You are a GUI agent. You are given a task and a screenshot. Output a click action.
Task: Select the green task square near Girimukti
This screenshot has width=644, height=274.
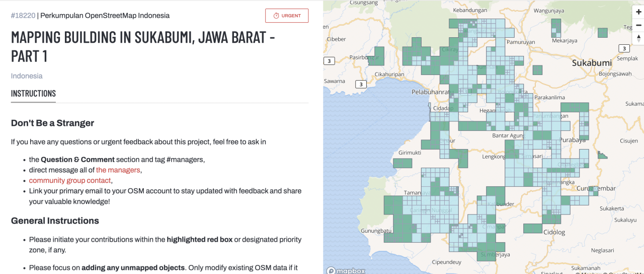403,163
